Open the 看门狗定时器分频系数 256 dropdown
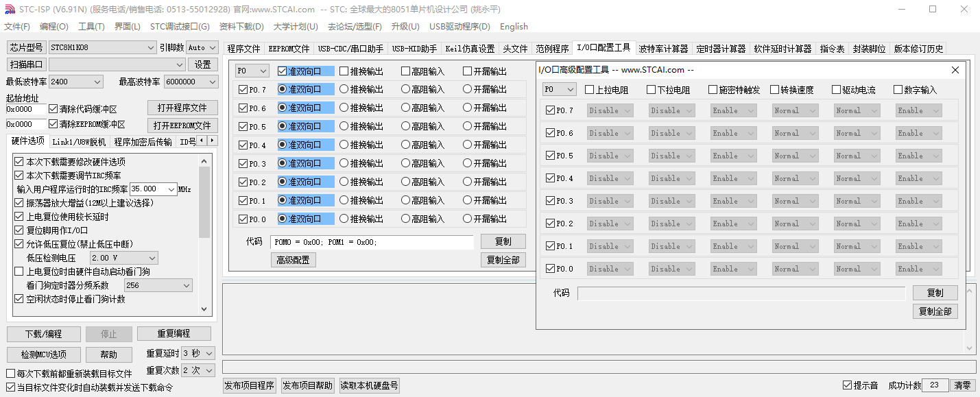The image size is (980, 397). pos(158,285)
